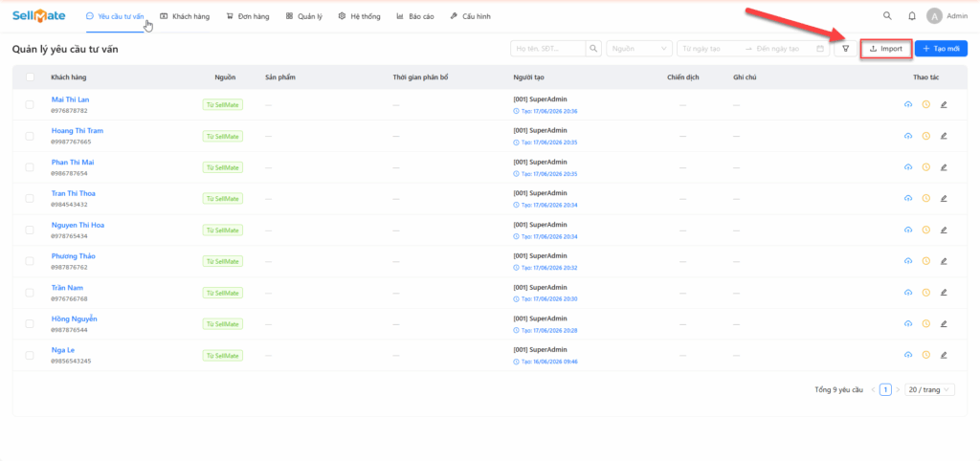Check the box for Phan Thi Mai
980x461 pixels.
click(x=30, y=166)
